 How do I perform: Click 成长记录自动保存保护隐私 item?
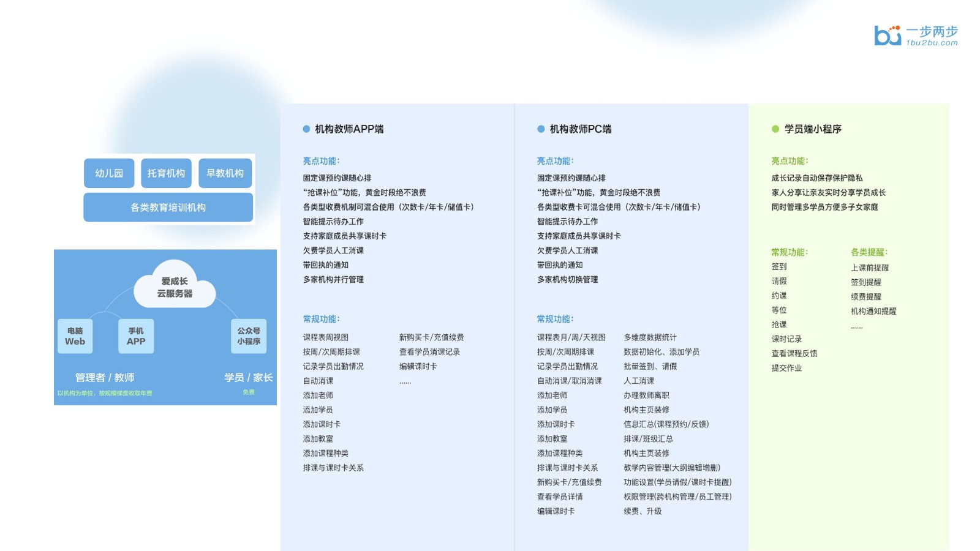pos(817,178)
